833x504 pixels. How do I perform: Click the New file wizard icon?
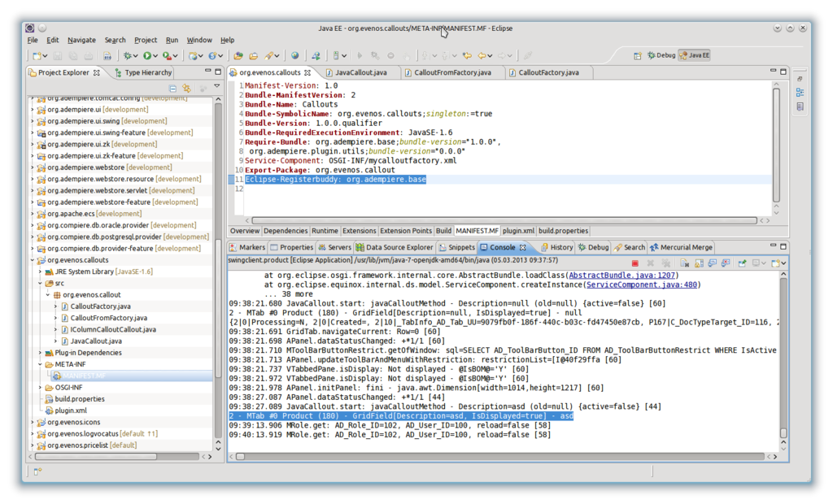point(37,56)
